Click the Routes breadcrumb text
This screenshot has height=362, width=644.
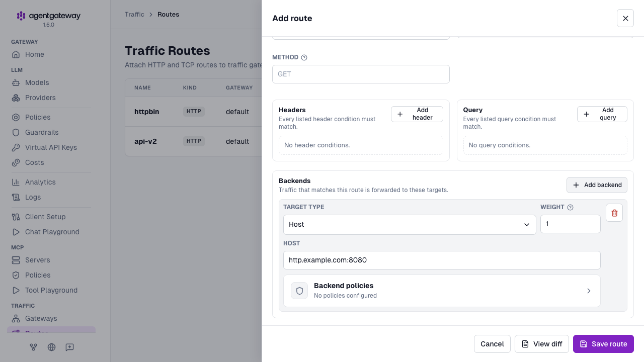(x=168, y=15)
